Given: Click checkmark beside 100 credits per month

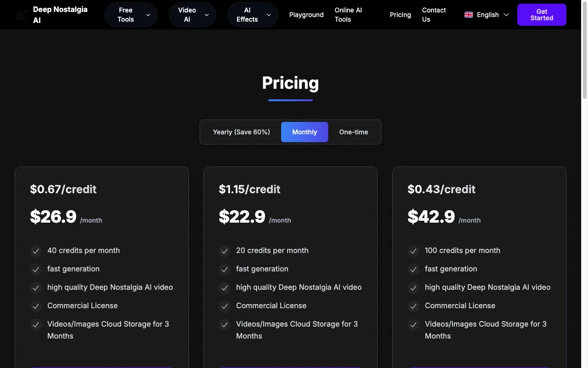Looking at the screenshot, I should click(413, 251).
